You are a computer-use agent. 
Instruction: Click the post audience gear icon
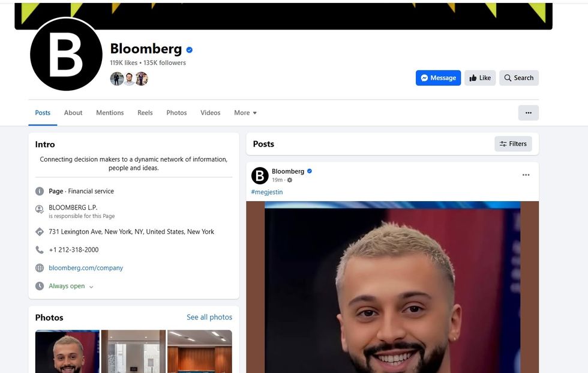(x=289, y=180)
